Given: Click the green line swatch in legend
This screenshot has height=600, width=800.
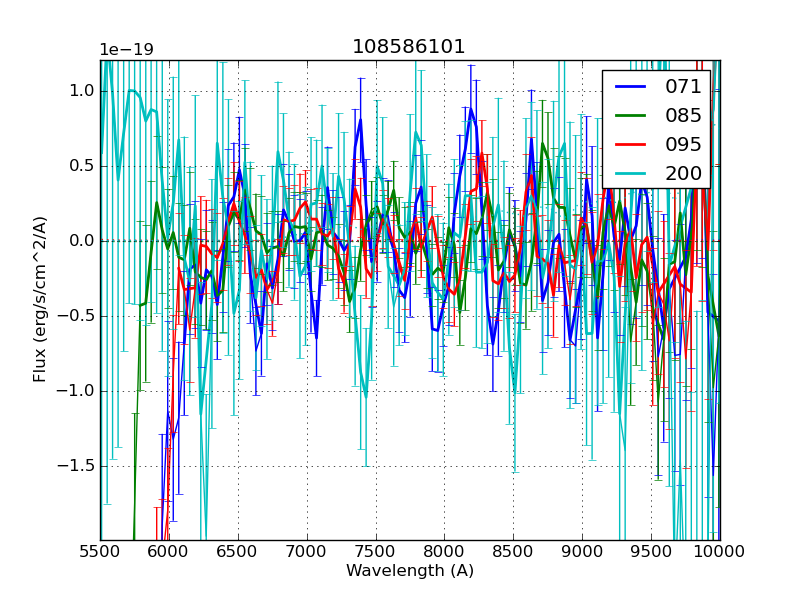Looking at the screenshot, I should pyautogui.click(x=630, y=116).
